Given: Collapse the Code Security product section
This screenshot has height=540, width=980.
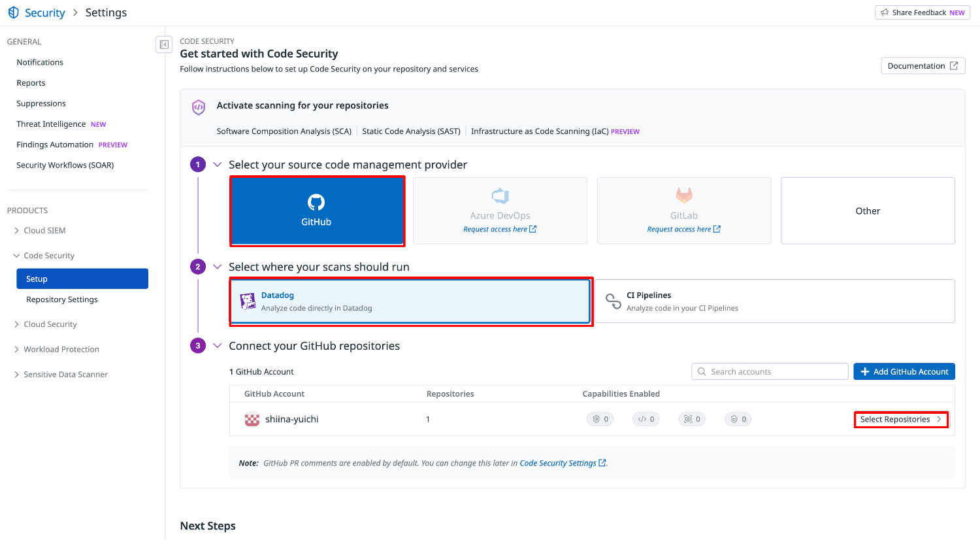Looking at the screenshot, I should [16, 256].
